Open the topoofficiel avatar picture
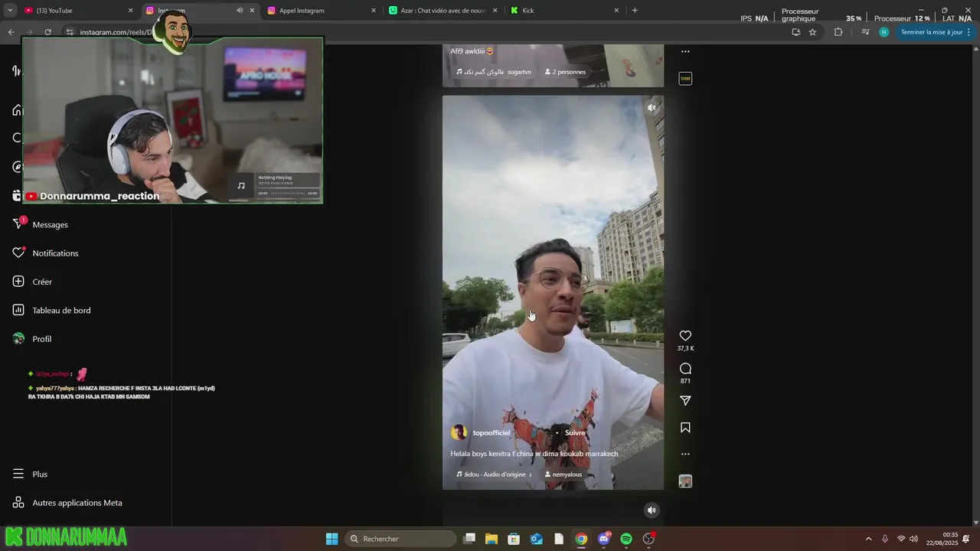The image size is (980, 551). [x=459, y=433]
